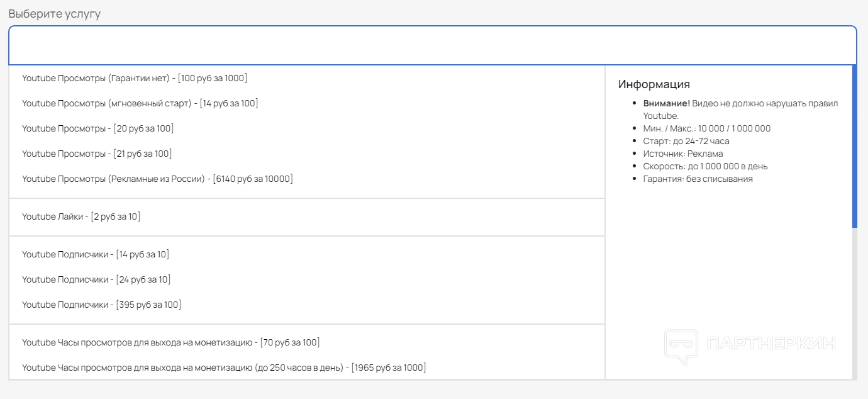
Task: Choose Youtube Лайки 2 руб за 10
Action: (x=81, y=216)
